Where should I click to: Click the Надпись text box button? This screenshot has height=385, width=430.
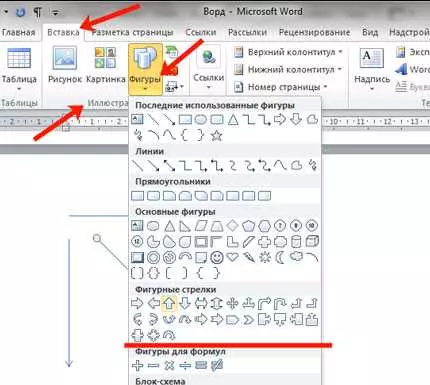372,69
